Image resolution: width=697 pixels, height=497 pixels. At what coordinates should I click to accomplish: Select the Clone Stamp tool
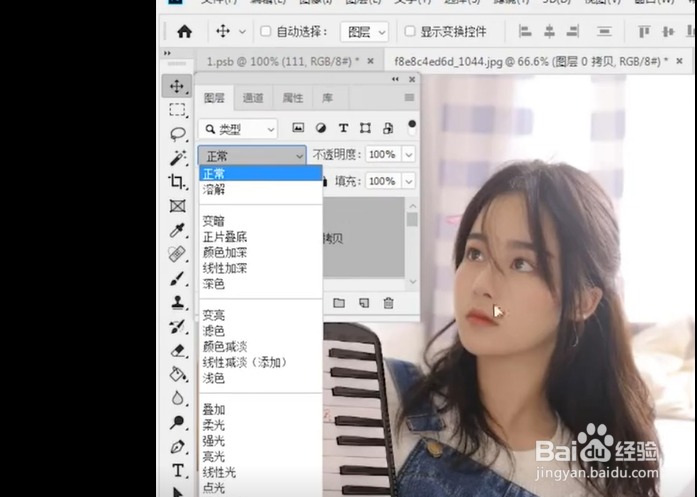[177, 303]
